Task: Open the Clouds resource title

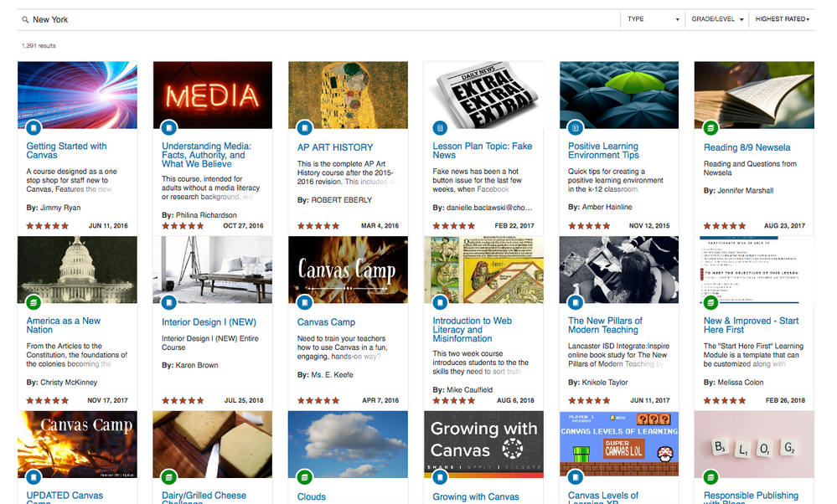Action: pyautogui.click(x=311, y=496)
